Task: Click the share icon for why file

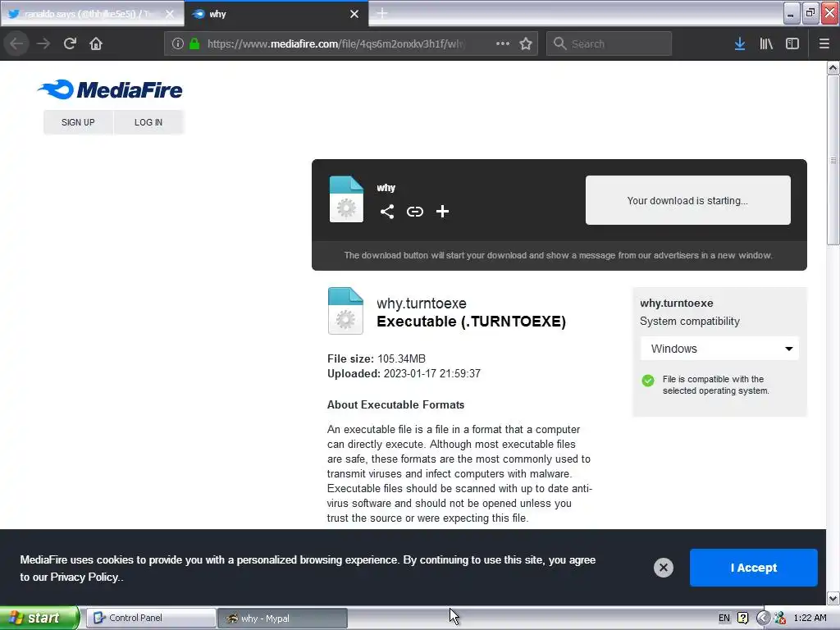Action: 387,212
